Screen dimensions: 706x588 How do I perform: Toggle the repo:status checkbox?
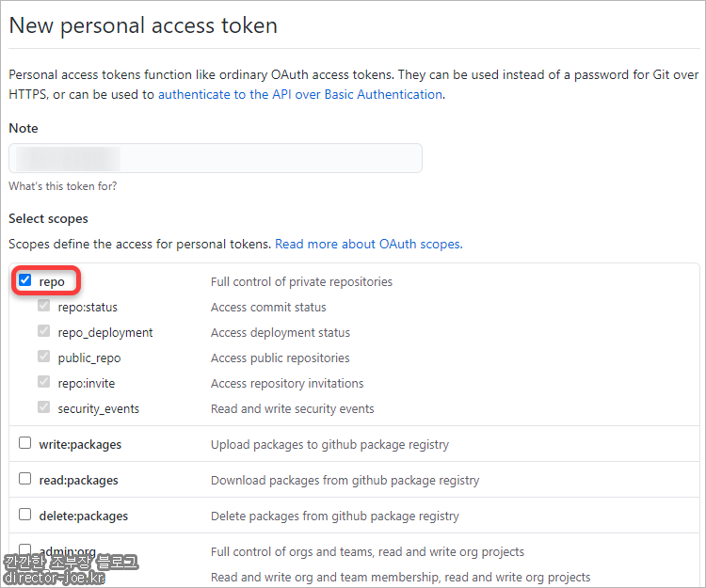click(x=43, y=306)
